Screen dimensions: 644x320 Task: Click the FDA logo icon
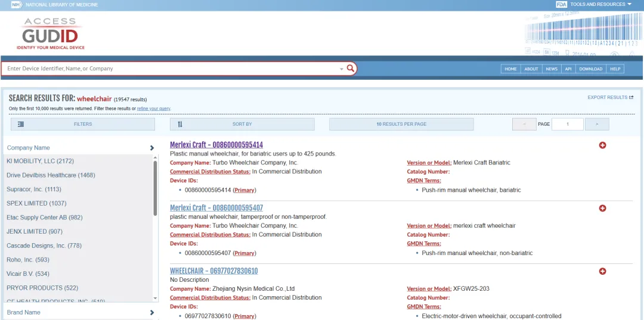[x=562, y=5]
